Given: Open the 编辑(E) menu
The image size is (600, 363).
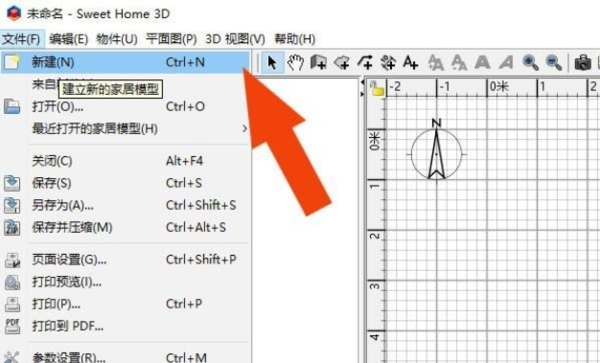Looking at the screenshot, I should [x=68, y=39].
